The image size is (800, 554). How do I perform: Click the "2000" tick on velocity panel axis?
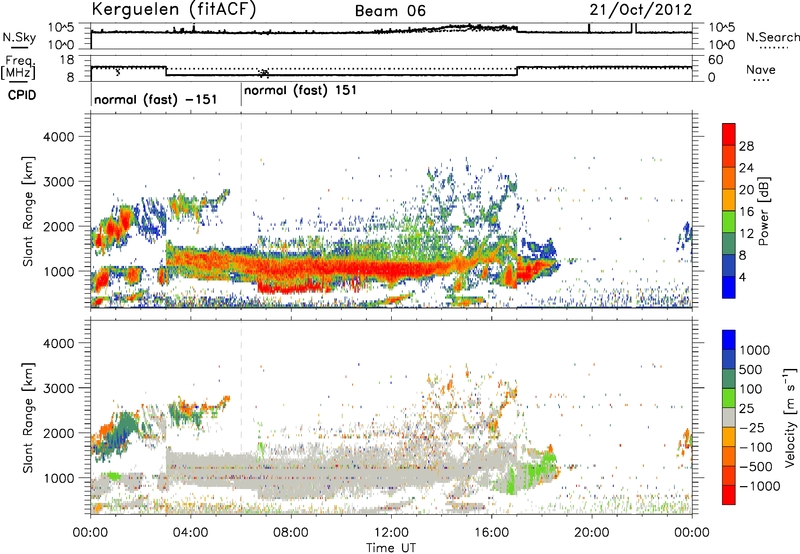coord(58,433)
